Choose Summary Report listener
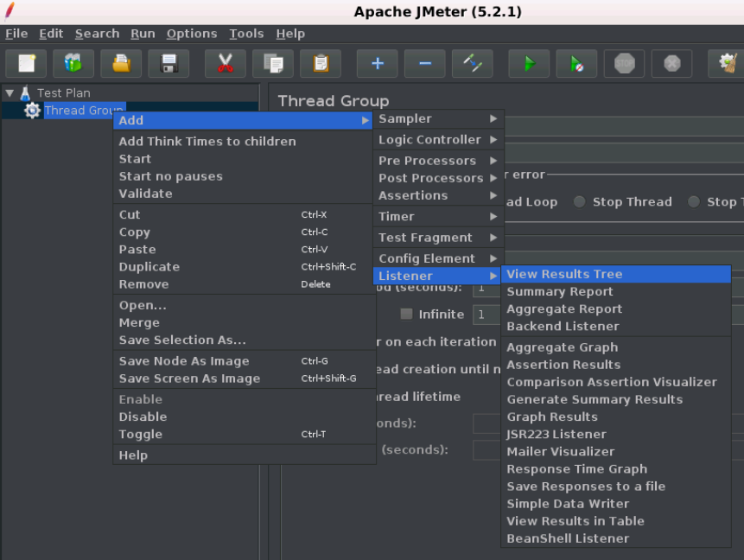The height and width of the screenshot is (560, 744). tap(616, 291)
